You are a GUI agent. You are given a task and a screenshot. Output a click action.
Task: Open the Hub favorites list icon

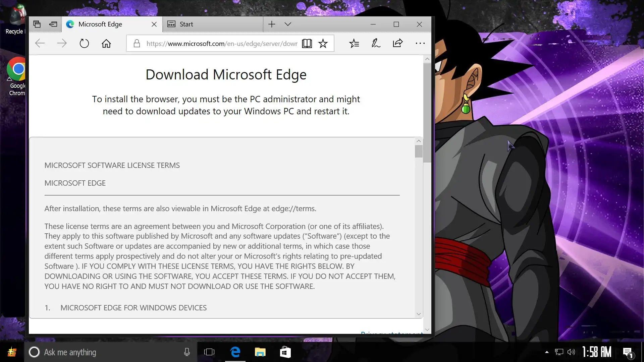tap(354, 44)
